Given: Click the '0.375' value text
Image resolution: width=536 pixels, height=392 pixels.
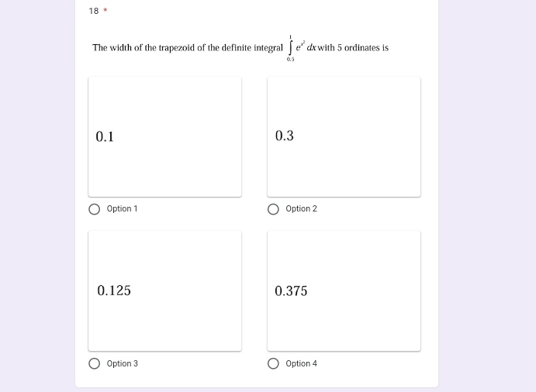Looking at the screenshot, I should (x=291, y=291).
